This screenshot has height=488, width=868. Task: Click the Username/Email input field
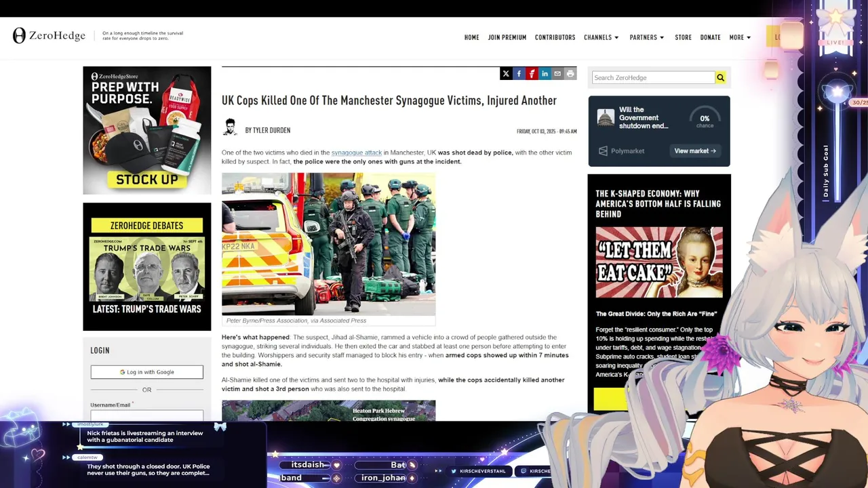tap(147, 415)
